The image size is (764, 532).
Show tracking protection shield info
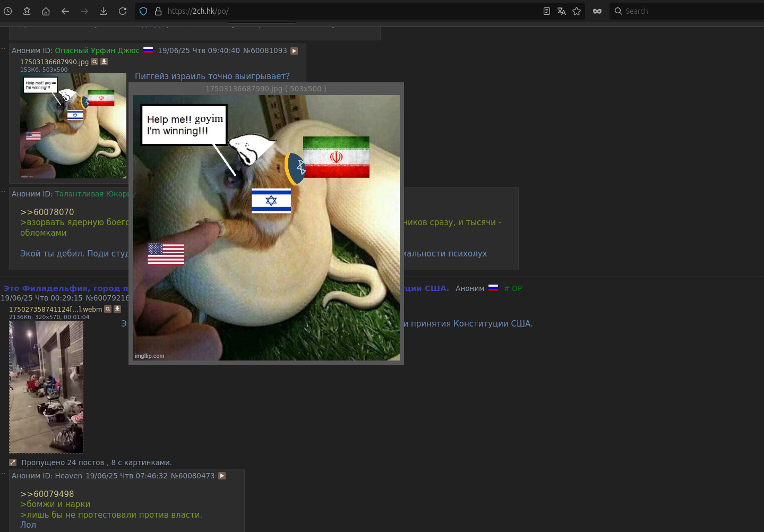click(143, 11)
